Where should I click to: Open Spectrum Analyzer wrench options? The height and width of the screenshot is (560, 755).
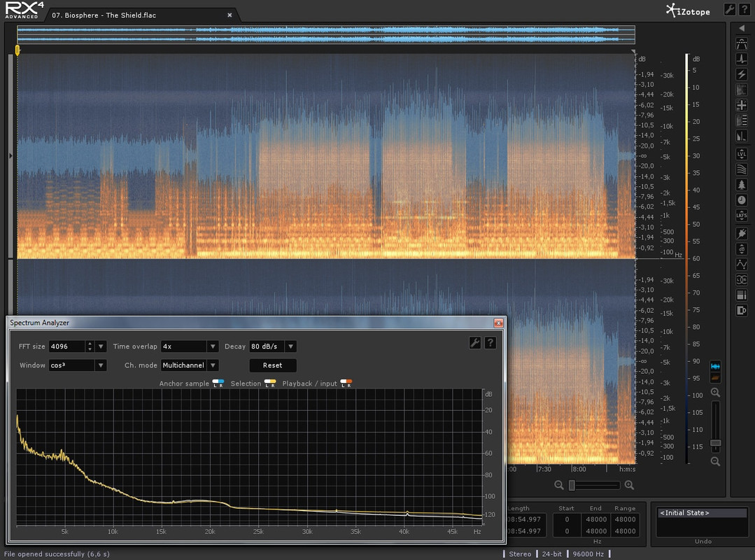[475, 343]
